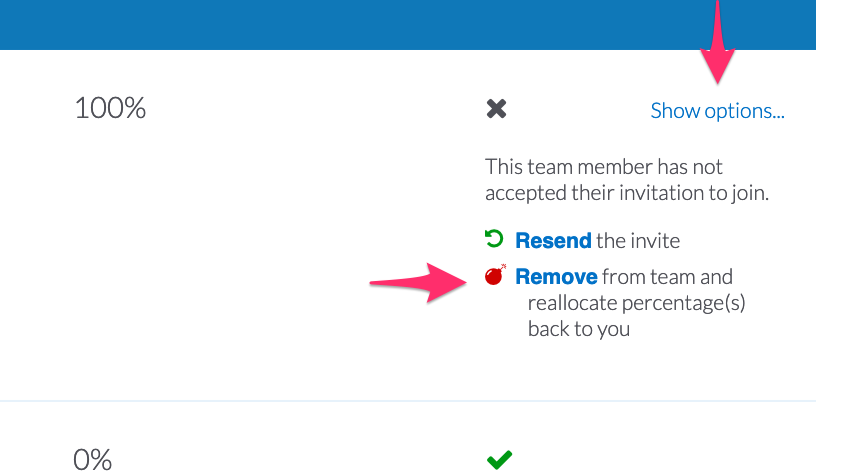
Task: Click the 'This team member has not' text
Action: pyautogui.click(x=603, y=167)
